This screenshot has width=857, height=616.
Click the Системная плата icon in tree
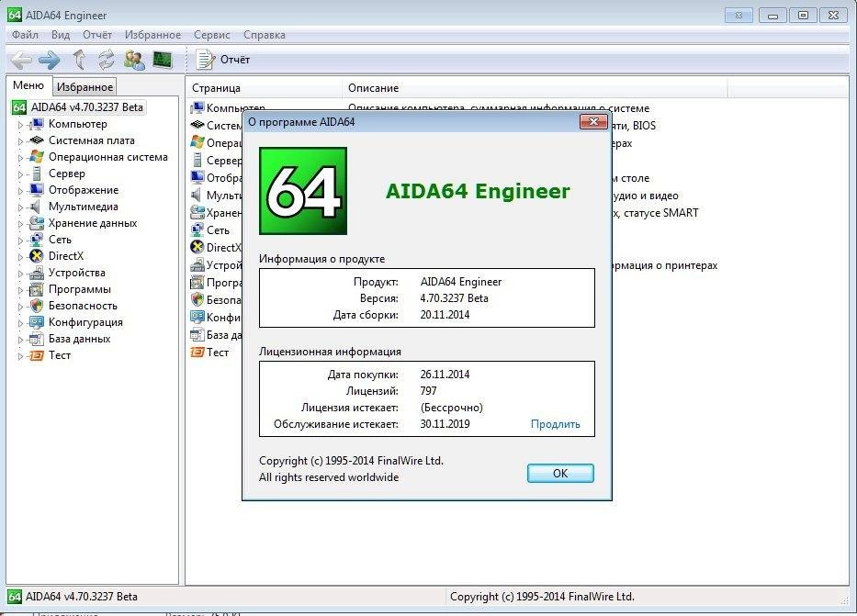(x=37, y=140)
